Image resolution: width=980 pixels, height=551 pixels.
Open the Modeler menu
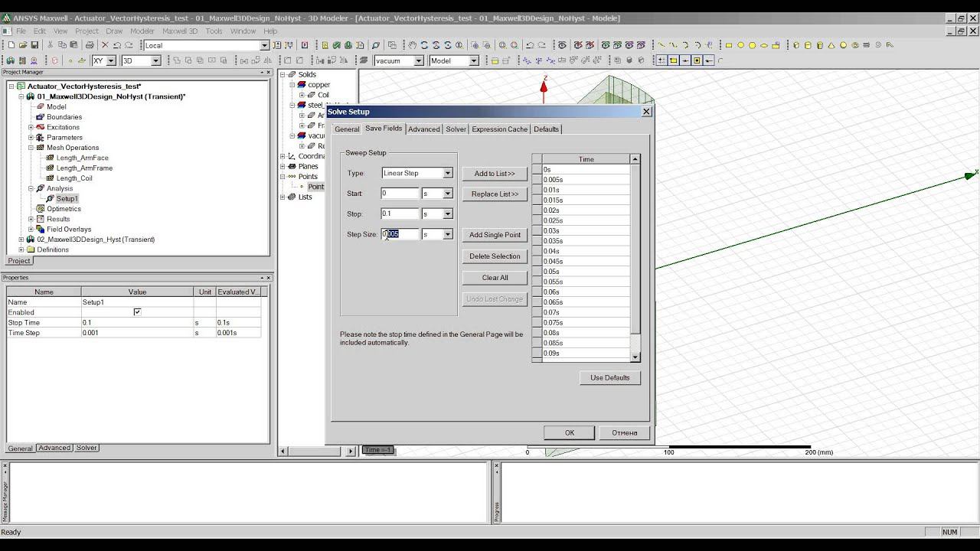pos(142,31)
